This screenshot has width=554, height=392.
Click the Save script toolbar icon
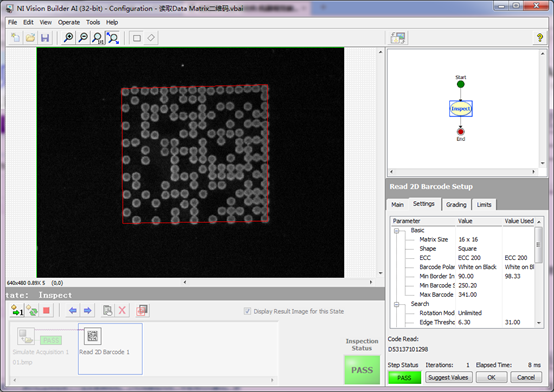(45, 38)
